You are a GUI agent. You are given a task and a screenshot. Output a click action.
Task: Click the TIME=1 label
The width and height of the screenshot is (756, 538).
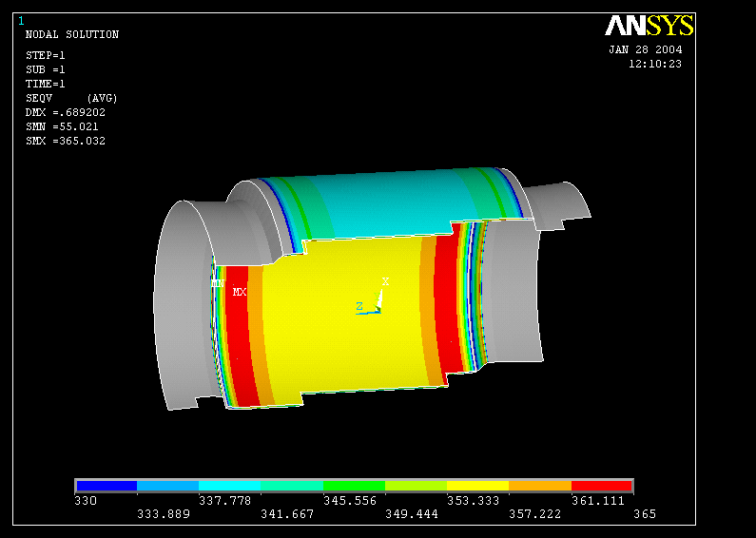click(x=46, y=84)
